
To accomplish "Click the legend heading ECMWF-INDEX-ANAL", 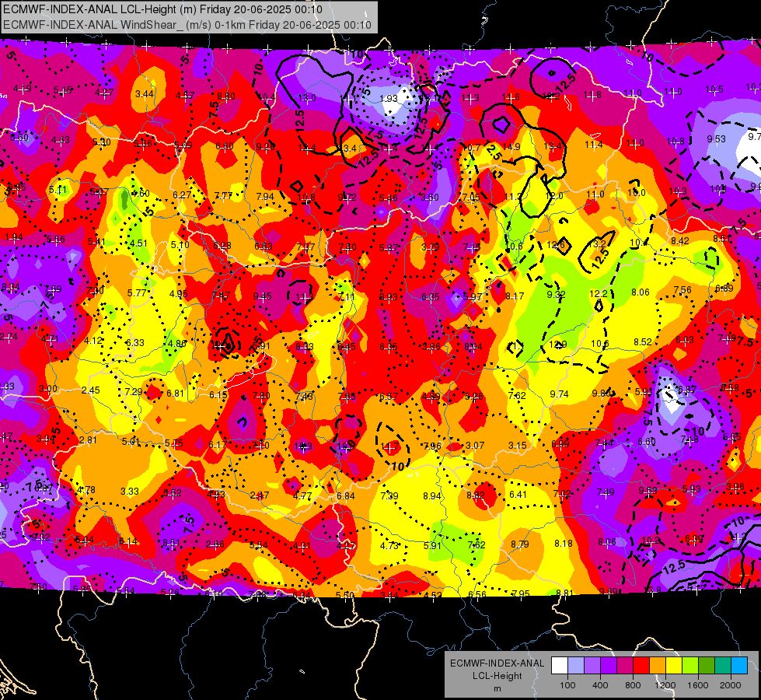I will click(497, 663).
